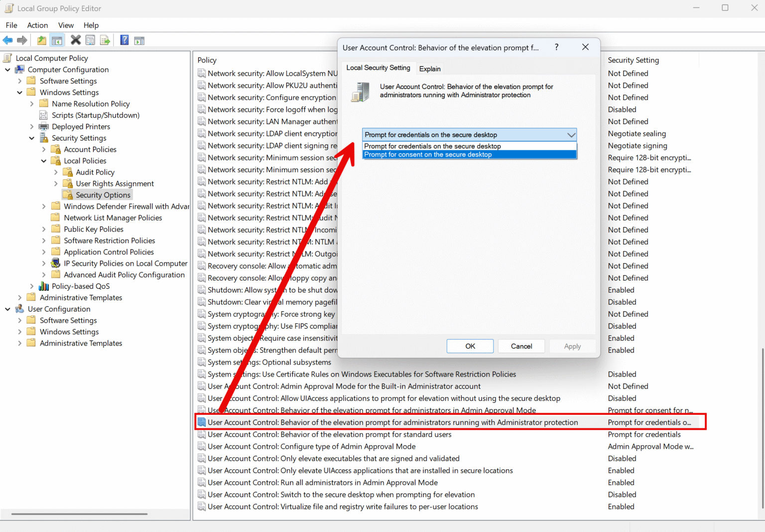Viewport: 765px width, 532px height.
Task: Click the Up one level icon
Action: (x=41, y=40)
